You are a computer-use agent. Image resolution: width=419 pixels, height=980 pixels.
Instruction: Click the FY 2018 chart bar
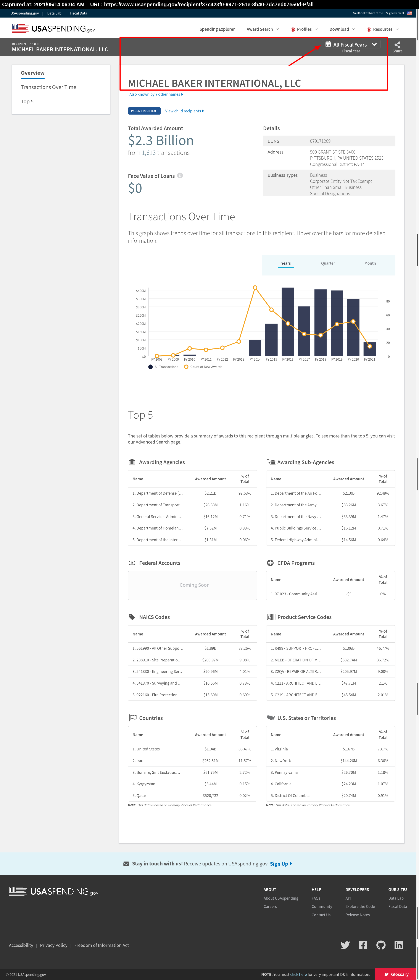321,323
